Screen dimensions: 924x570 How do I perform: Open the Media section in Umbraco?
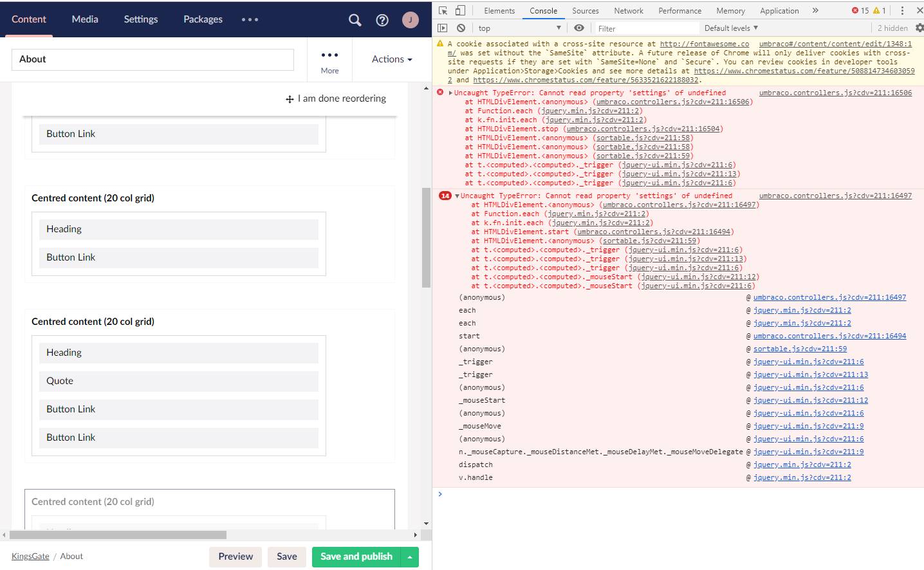point(84,19)
